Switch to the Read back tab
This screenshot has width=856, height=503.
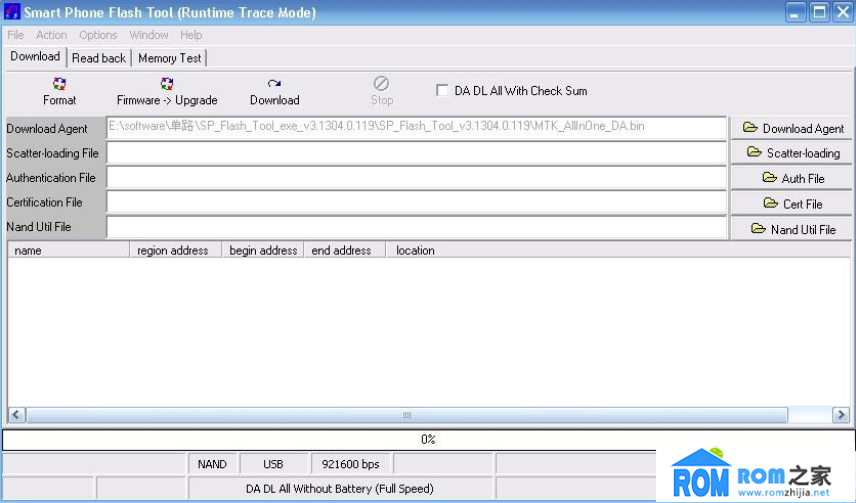pos(99,58)
